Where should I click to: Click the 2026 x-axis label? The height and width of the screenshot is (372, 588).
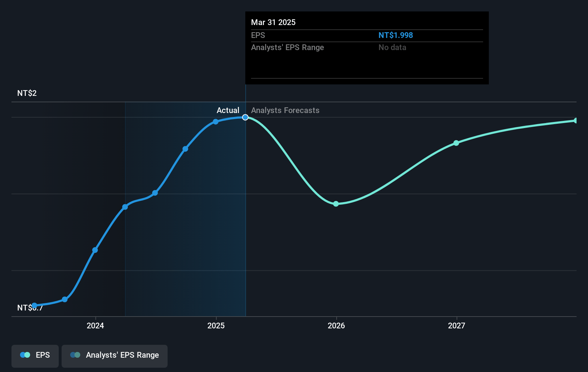pos(336,325)
